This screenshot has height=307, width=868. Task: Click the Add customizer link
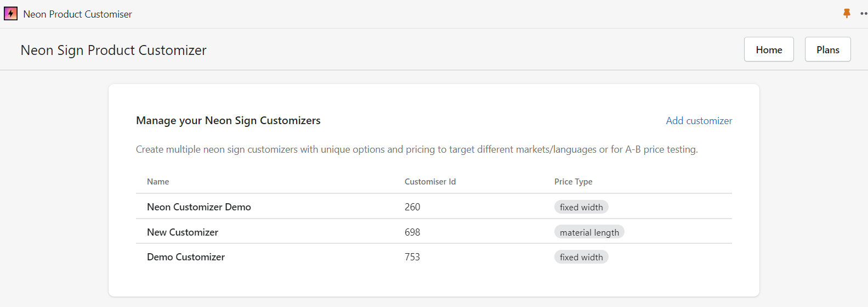click(699, 121)
